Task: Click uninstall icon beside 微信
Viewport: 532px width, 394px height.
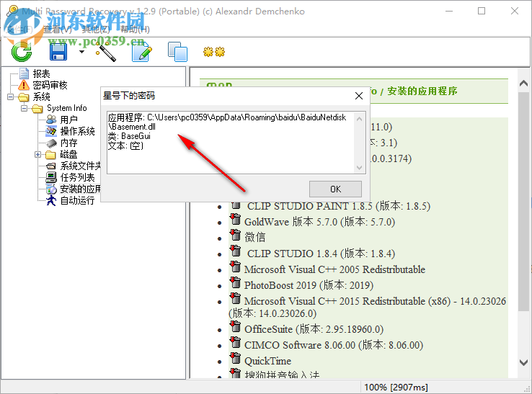Action: [x=235, y=235]
